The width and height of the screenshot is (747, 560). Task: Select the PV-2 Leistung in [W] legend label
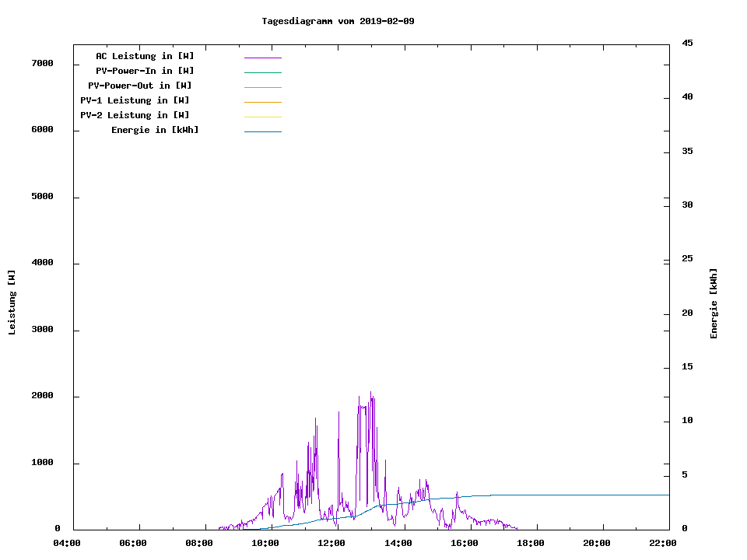(135, 115)
